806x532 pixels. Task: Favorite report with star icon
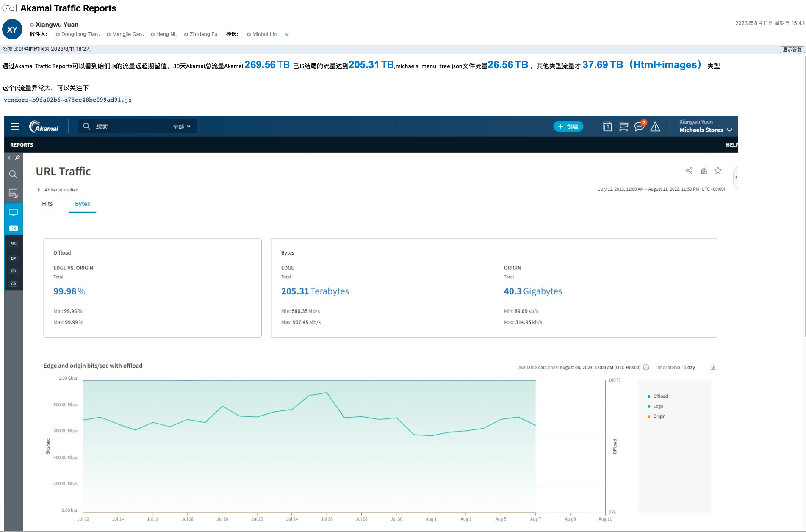coord(718,170)
